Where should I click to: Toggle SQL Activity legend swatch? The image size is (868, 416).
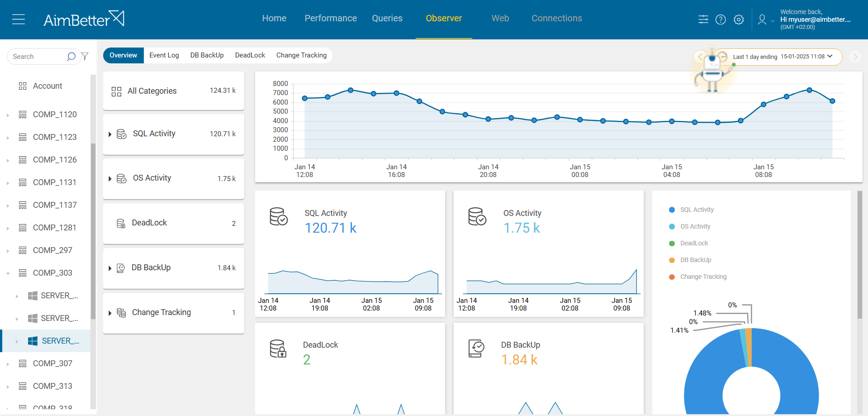tap(672, 210)
